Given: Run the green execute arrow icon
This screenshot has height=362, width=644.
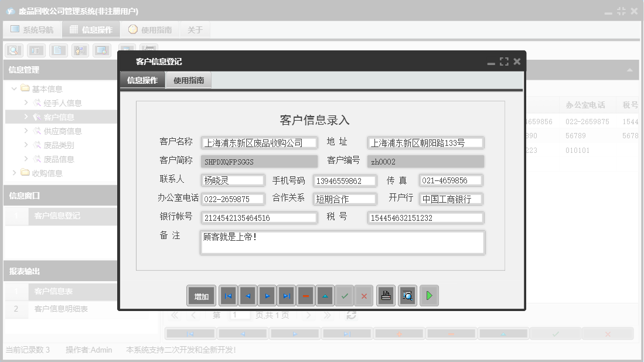Looking at the screenshot, I should [429, 295].
